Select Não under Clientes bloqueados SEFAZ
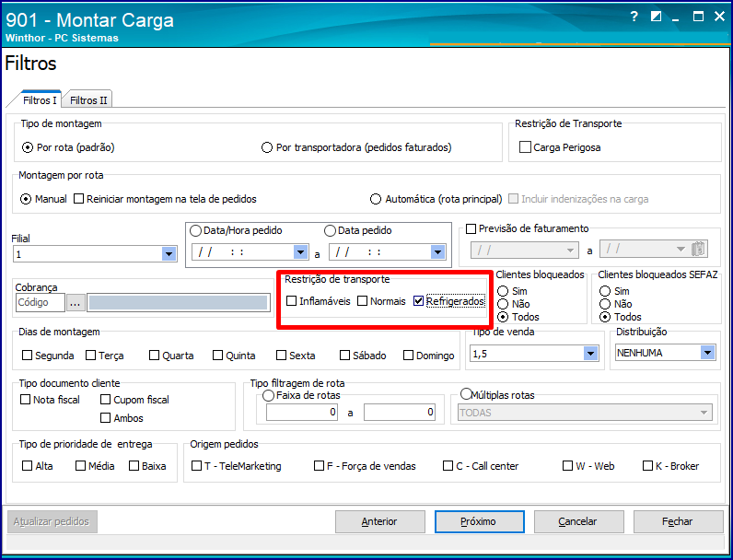Image resolution: width=733 pixels, height=560 pixels. (x=605, y=304)
